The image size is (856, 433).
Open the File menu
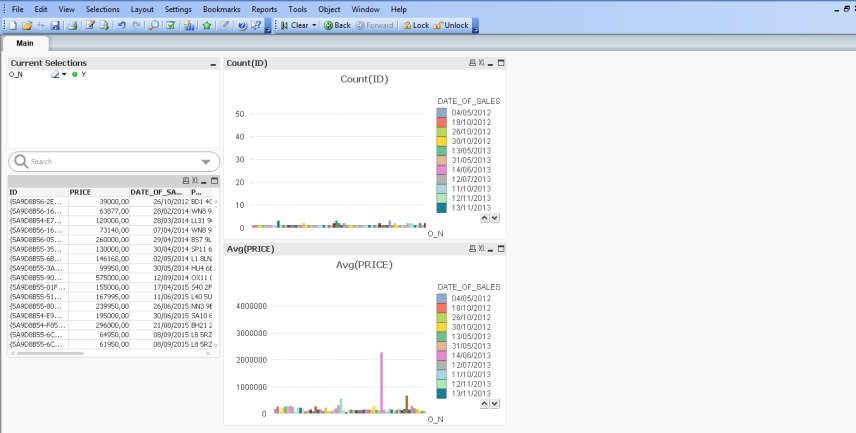coord(17,9)
